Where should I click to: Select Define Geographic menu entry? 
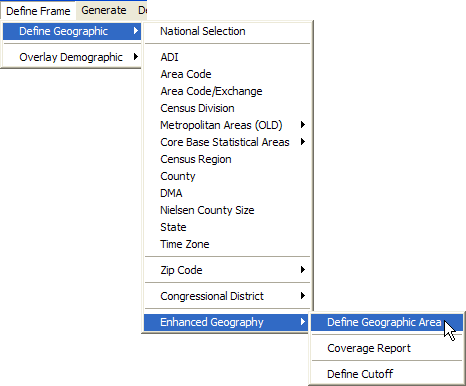72,31
